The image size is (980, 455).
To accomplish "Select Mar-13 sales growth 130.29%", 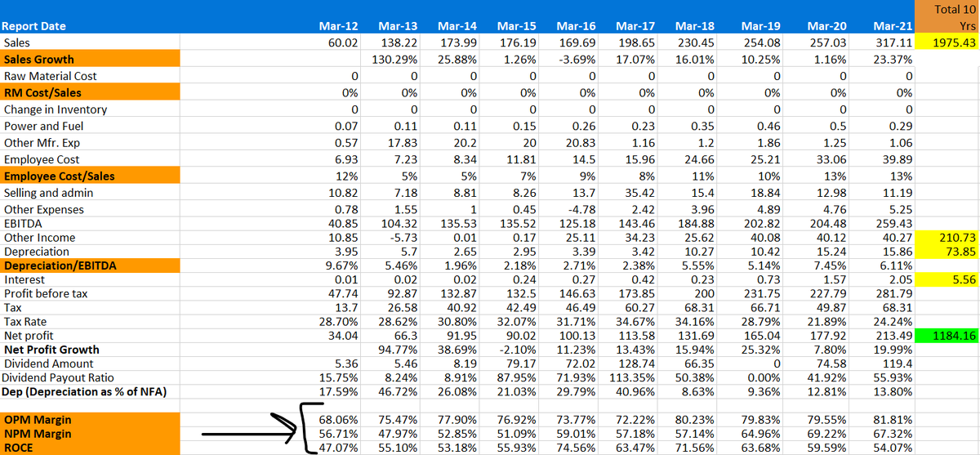I will pyautogui.click(x=395, y=59).
